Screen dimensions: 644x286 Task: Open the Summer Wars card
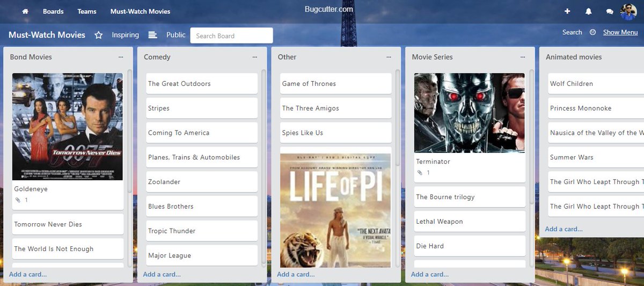pyautogui.click(x=596, y=157)
